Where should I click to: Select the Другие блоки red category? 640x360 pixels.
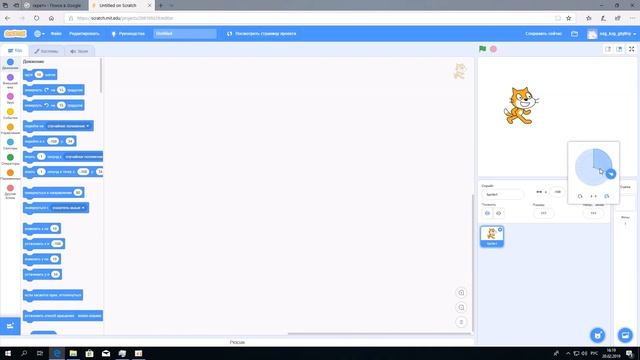pyautogui.click(x=10, y=191)
